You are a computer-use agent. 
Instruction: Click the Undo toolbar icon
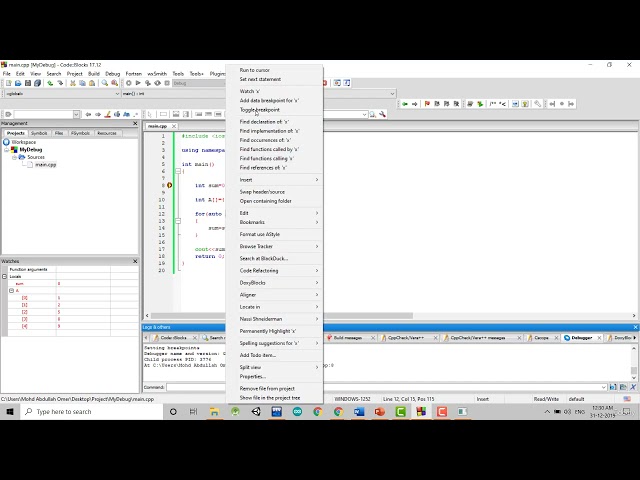coord(50,83)
